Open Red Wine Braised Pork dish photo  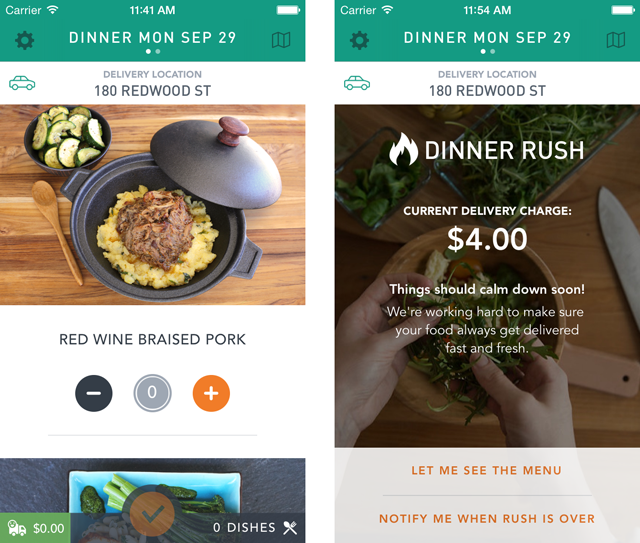153,205
